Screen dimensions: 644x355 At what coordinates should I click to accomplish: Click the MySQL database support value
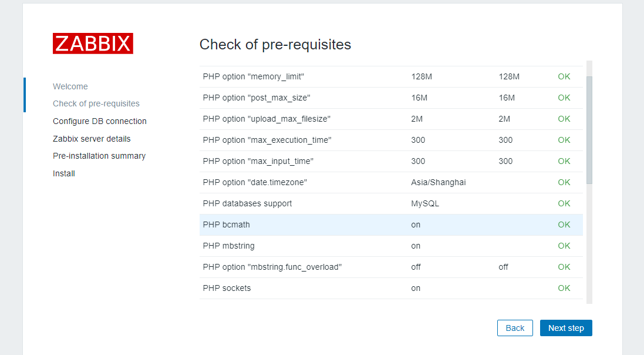click(425, 203)
